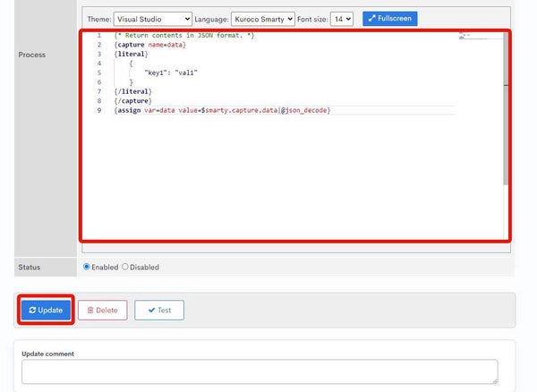Open the Theme dropdown showing Visual Studio
The width and height of the screenshot is (537, 392).
153,19
